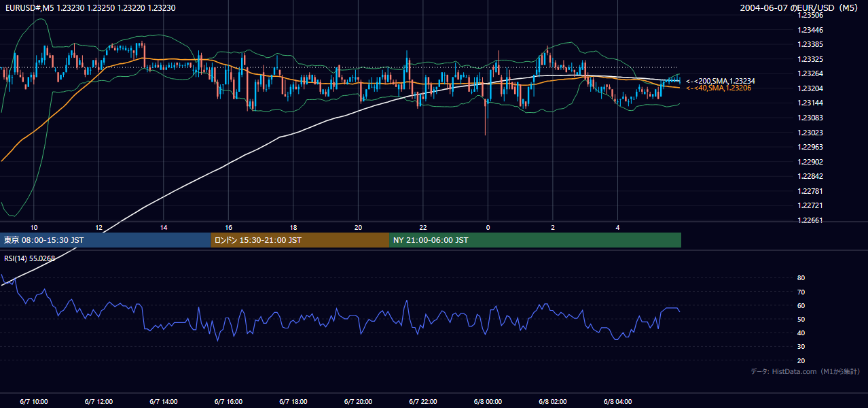
Task: Click the NY 21:00-06:00 JST session bar
Action: (535, 240)
